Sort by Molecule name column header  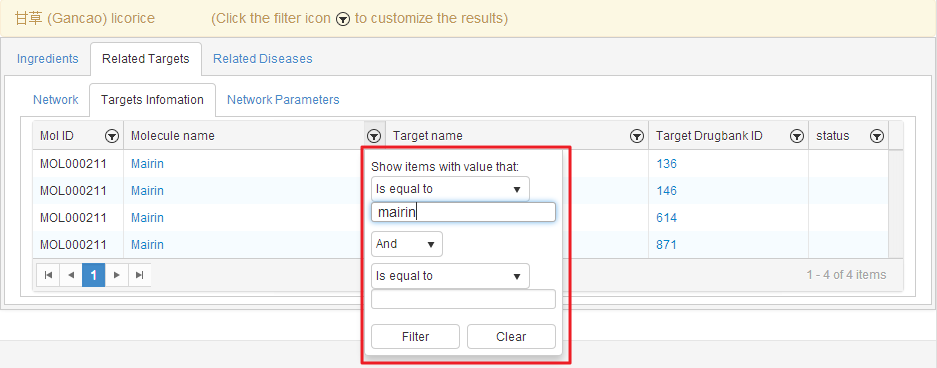click(173, 136)
